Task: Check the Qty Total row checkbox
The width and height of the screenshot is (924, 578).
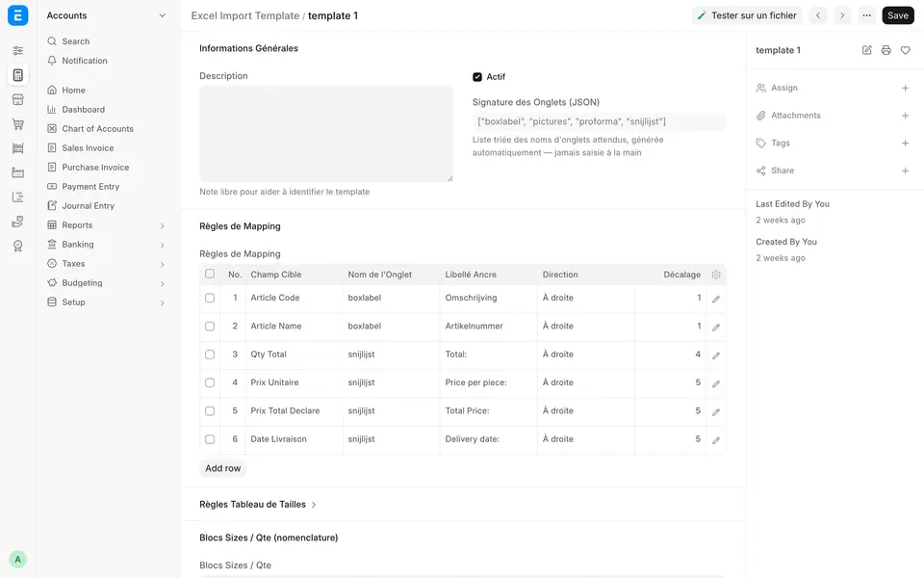Action: point(210,355)
